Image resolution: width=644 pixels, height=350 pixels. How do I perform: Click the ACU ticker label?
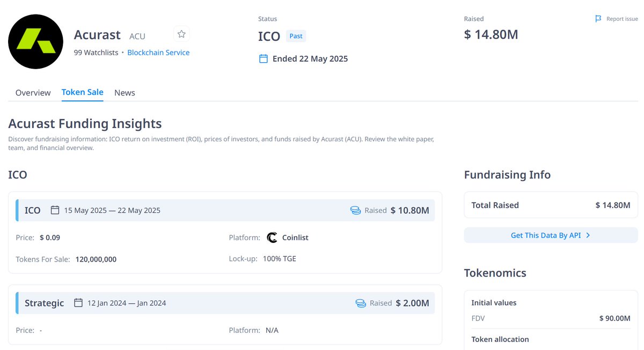point(137,36)
